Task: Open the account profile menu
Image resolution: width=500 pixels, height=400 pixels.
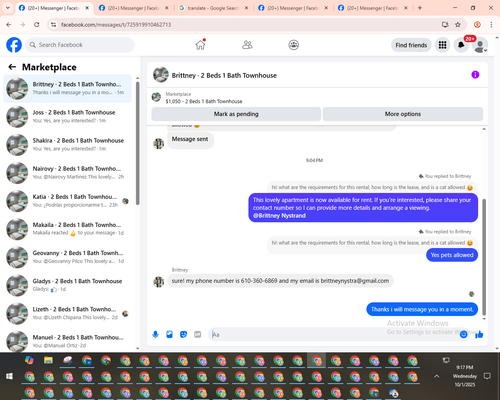Action: point(480,45)
